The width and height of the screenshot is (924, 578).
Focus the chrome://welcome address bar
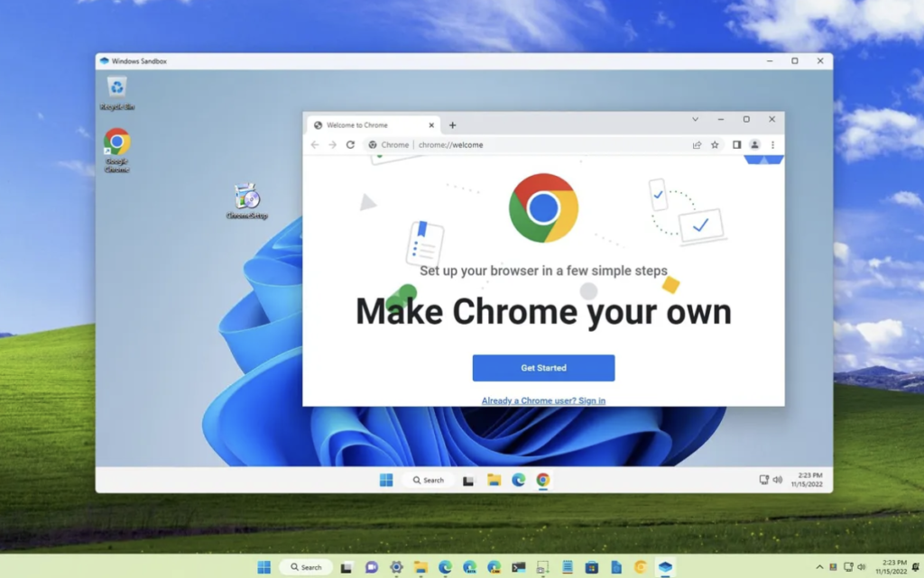coord(531,145)
